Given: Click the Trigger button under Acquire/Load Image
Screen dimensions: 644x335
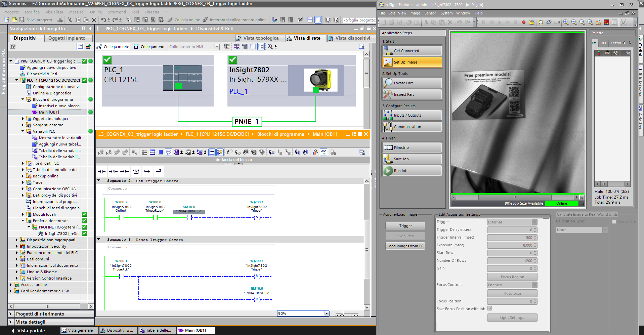Looking at the screenshot, I should click(405, 226).
